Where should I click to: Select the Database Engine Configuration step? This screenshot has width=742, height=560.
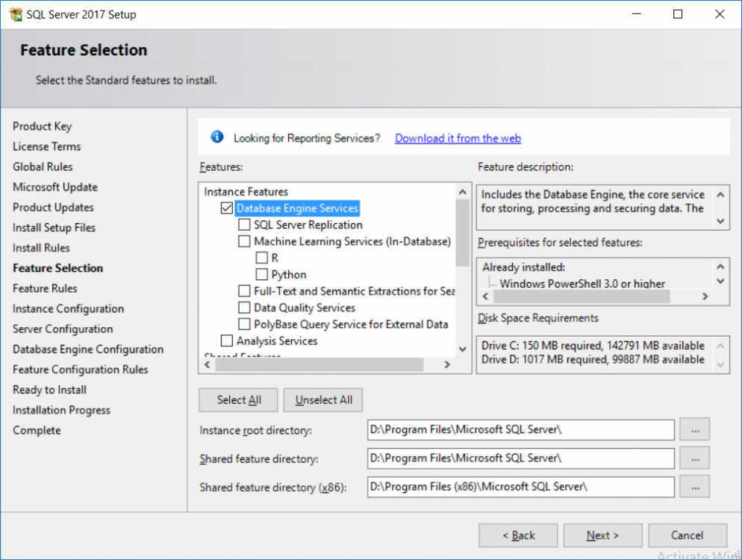pyautogui.click(x=88, y=349)
